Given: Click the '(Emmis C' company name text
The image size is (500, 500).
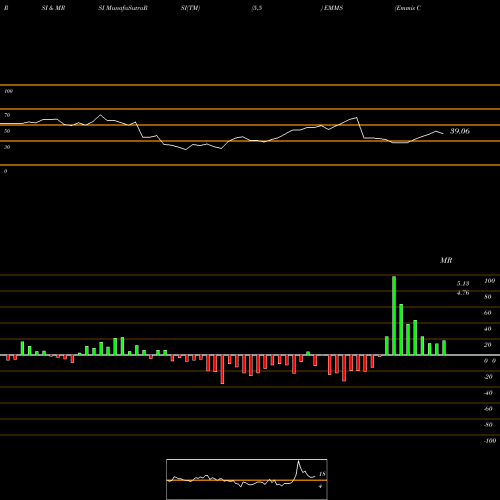Looking at the screenshot, I should click(408, 8).
